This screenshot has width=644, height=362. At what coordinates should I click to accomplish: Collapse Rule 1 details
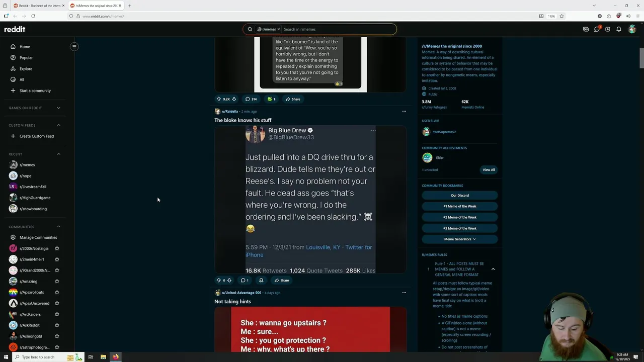point(493,269)
